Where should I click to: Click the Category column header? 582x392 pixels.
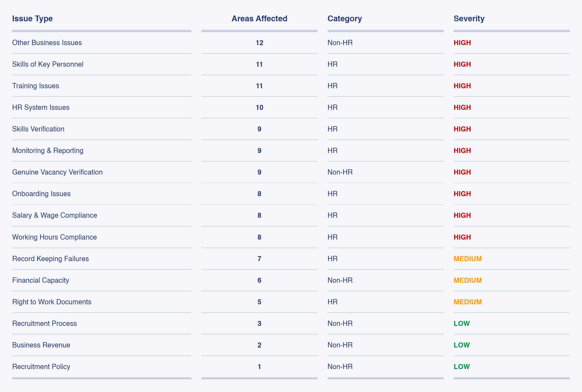(x=344, y=19)
